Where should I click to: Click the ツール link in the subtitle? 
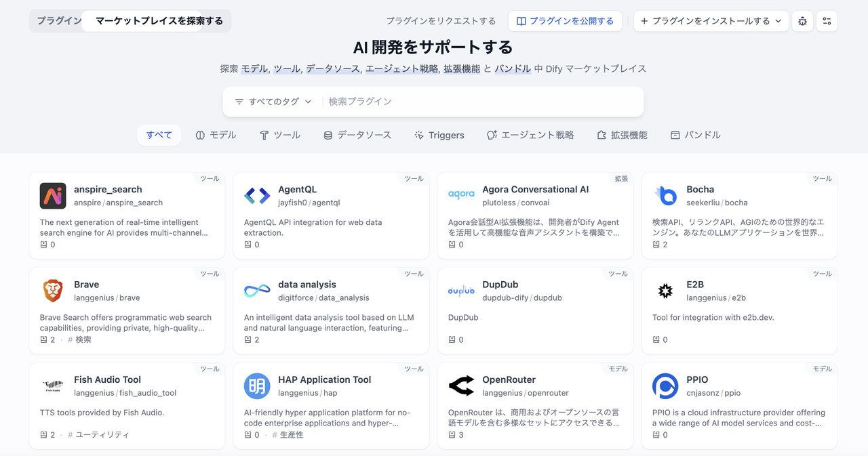coord(287,68)
